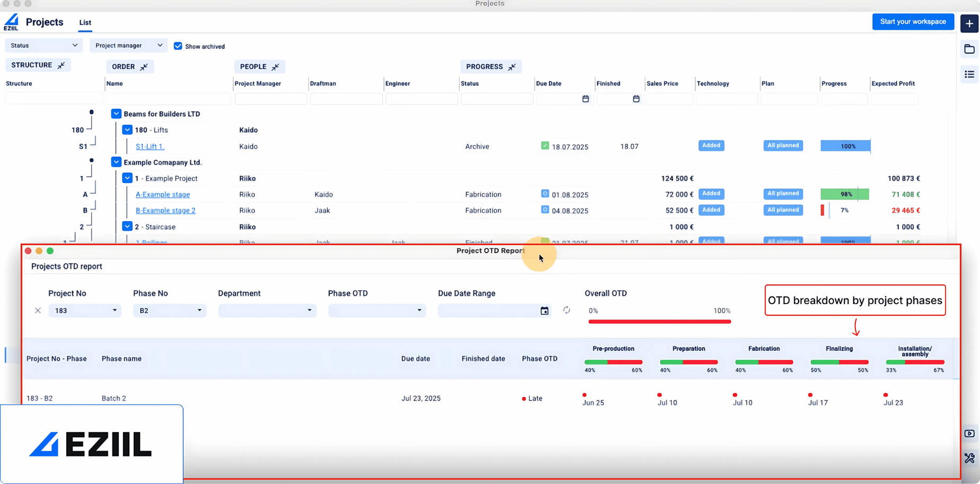Click the Fabrication OTD bar
The height and width of the screenshot is (484, 980).
pyautogui.click(x=764, y=362)
